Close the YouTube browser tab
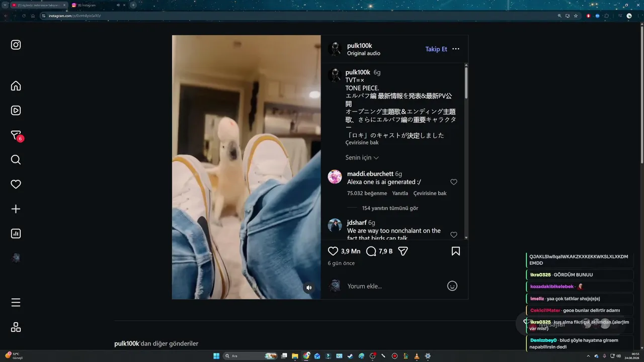 (64, 5)
